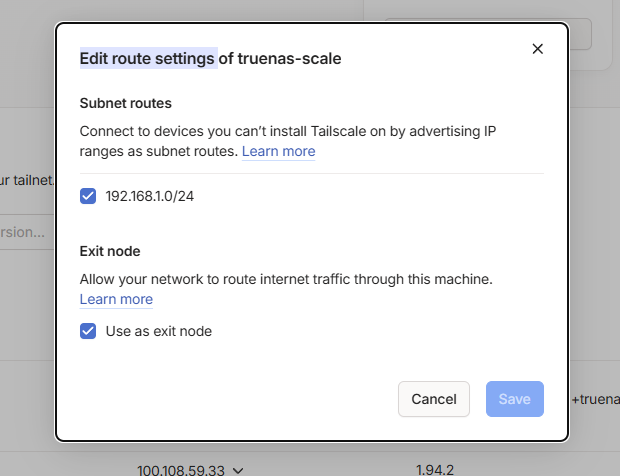Open Learn more link under Exit node

pyautogui.click(x=116, y=300)
